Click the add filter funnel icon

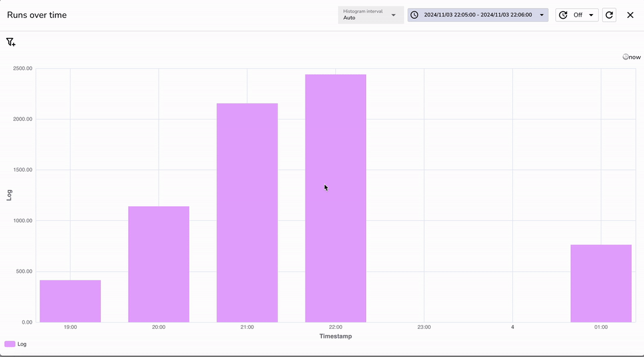[x=11, y=42]
